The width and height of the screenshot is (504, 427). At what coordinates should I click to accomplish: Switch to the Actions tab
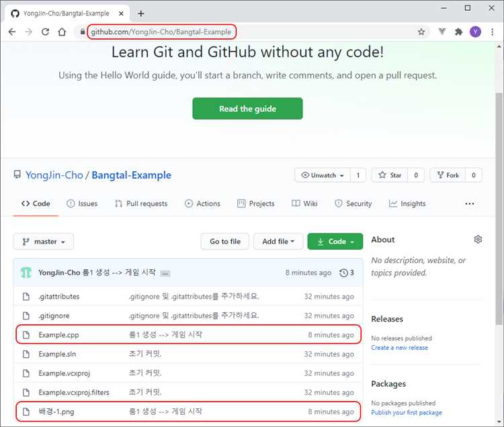tap(202, 203)
